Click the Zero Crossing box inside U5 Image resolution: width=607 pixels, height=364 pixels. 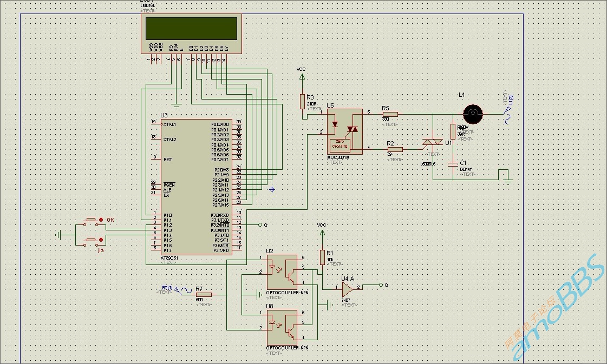coord(340,144)
